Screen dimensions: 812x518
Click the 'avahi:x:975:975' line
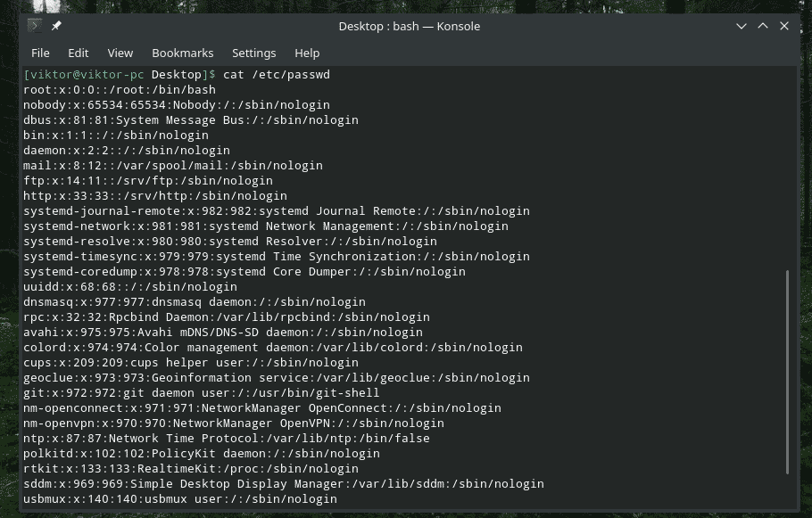click(x=223, y=333)
